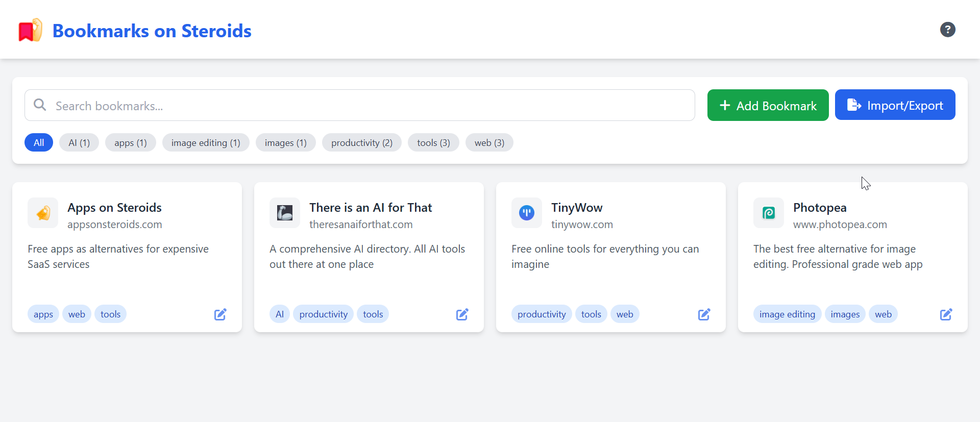Filter by tools (3) tag
The height and width of the screenshot is (422, 980).
pyautogui.click(x=433, y=143)
